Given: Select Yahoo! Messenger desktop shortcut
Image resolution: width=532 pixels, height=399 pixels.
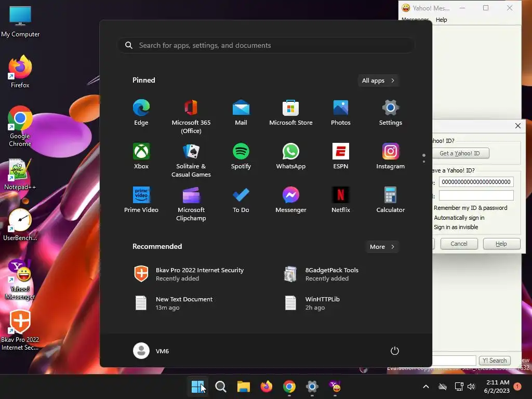Looking at the screenshot, I should (20, 280).
